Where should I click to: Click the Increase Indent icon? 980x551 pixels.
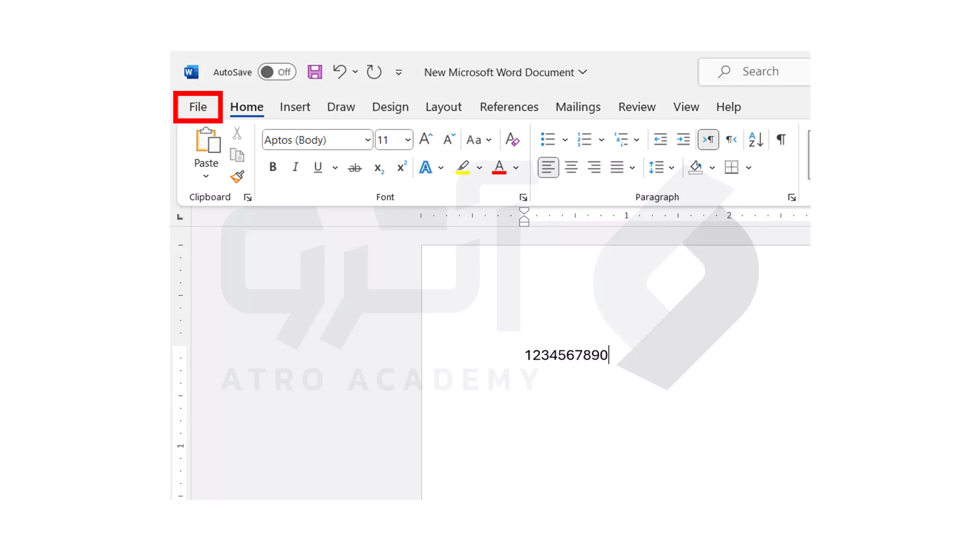[683, 139]
